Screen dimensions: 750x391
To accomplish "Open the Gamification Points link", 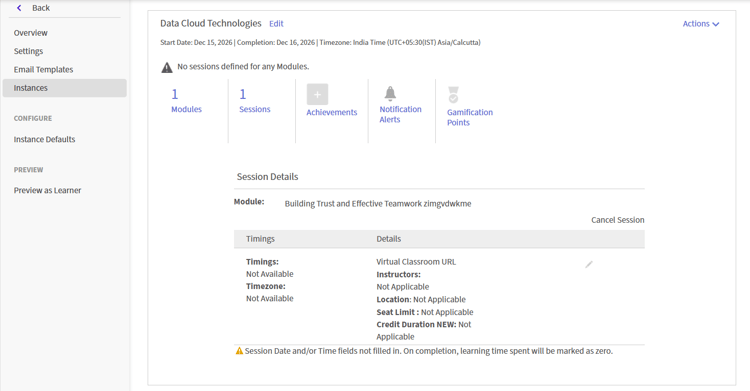I will 470,117.
